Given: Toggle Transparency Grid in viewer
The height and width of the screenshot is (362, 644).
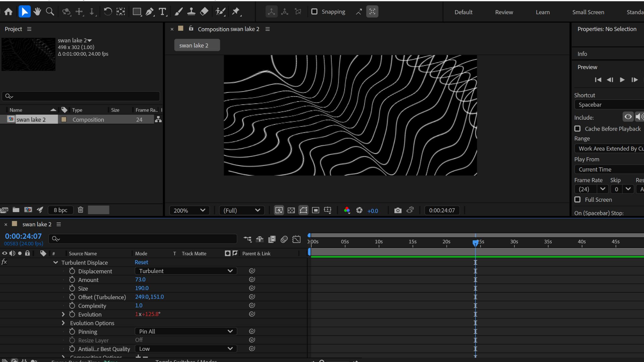Looking at the screenshot, I should click(291, 210).
